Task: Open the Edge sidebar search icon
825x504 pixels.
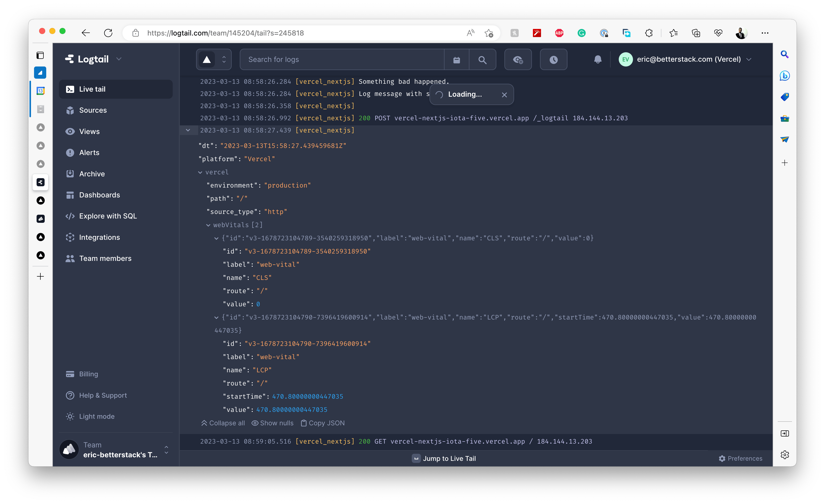Action: tap(784, 54)
